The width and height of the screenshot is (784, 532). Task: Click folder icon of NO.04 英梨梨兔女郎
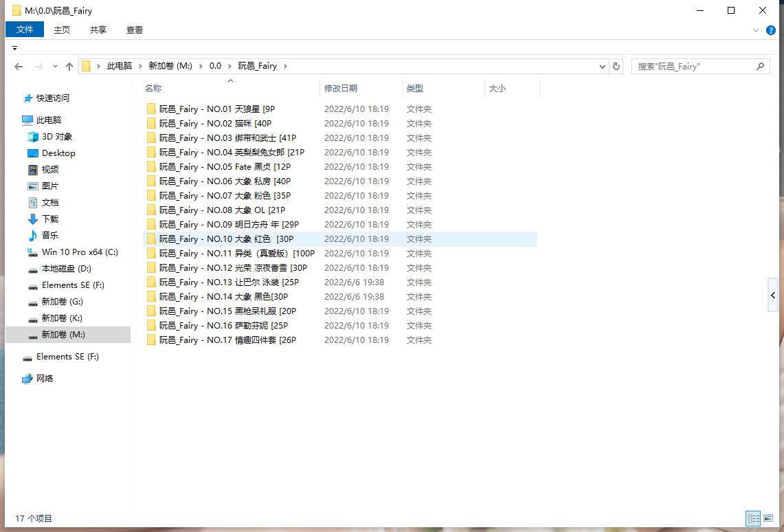(151, 153)
